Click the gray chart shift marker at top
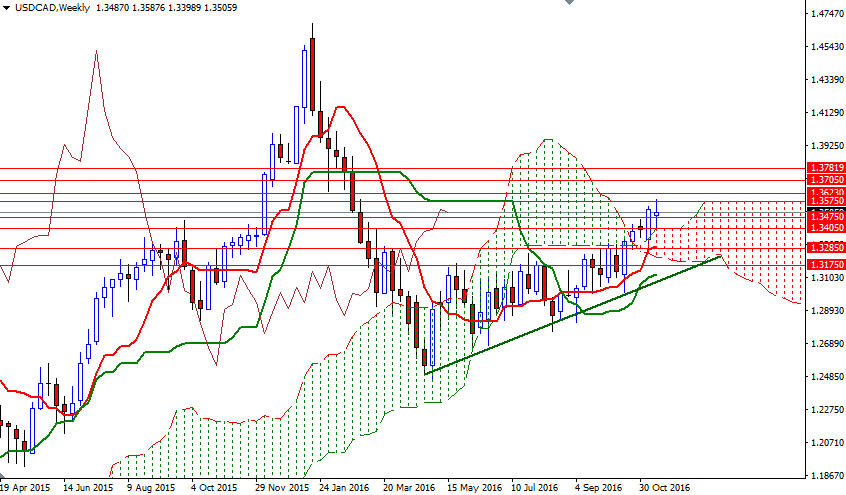The image size is (846, 495). point(569,2)
